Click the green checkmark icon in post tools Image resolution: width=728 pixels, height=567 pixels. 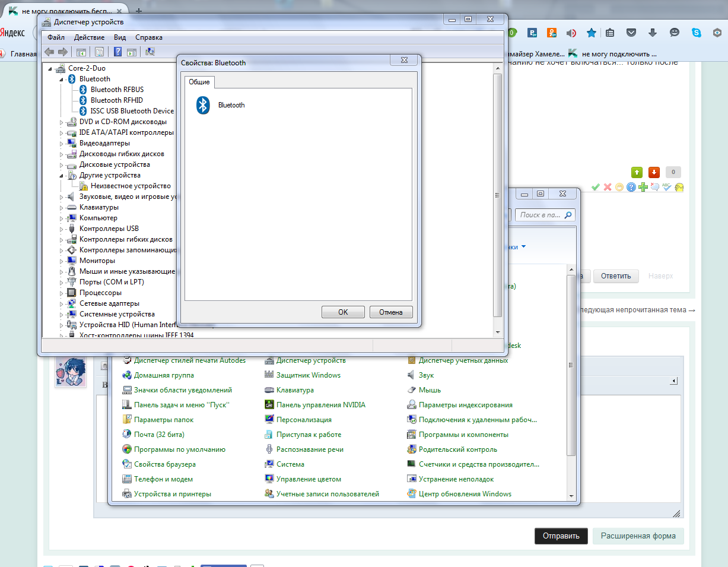(x=595, y=187)
